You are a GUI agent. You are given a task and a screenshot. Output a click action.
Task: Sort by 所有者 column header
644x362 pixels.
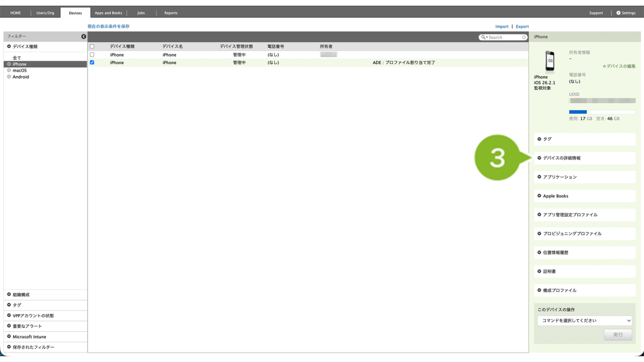326,47
